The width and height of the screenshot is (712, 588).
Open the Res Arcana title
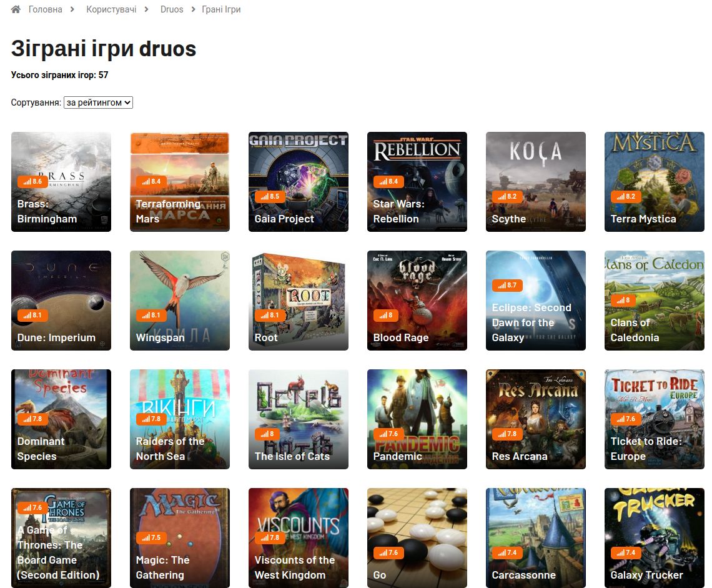pyautogui.click(x=520, y=456)
